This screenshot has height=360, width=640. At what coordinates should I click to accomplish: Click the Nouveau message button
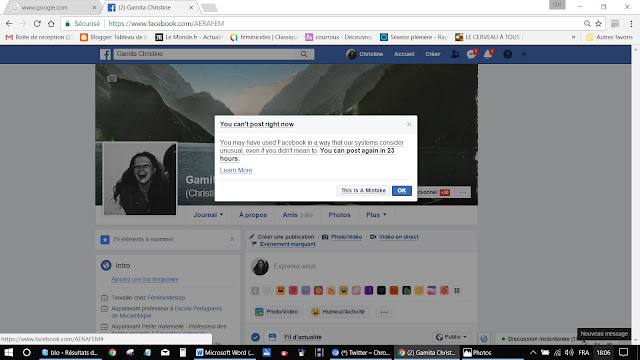[604, 333]
